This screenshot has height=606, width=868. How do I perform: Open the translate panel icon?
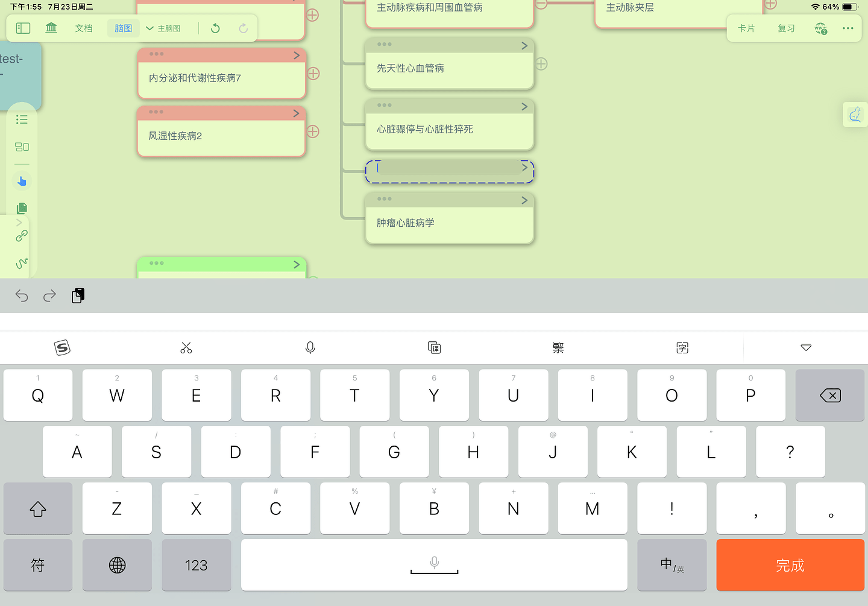[434, 348]
